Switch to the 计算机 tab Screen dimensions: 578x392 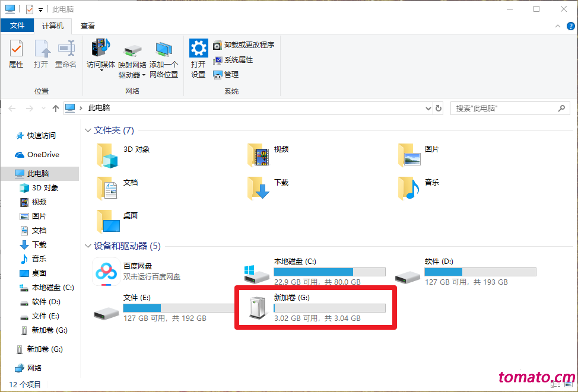pos(52,26)
